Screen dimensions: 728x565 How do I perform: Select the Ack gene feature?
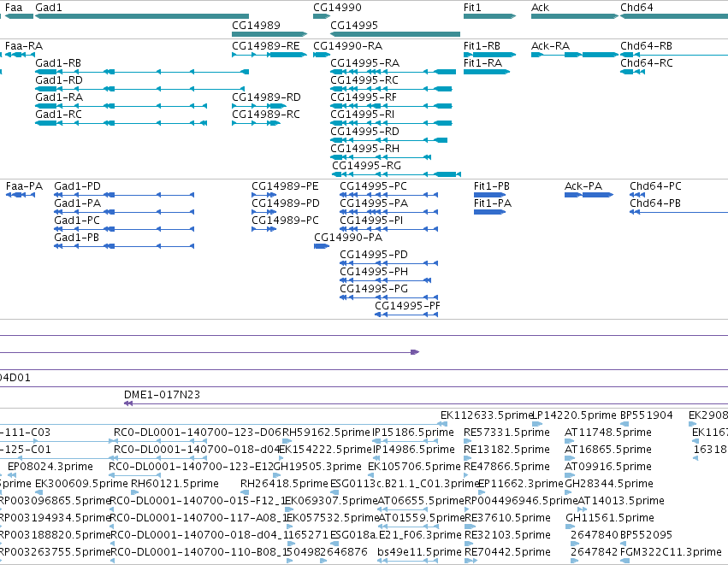[x=575, y=16]
